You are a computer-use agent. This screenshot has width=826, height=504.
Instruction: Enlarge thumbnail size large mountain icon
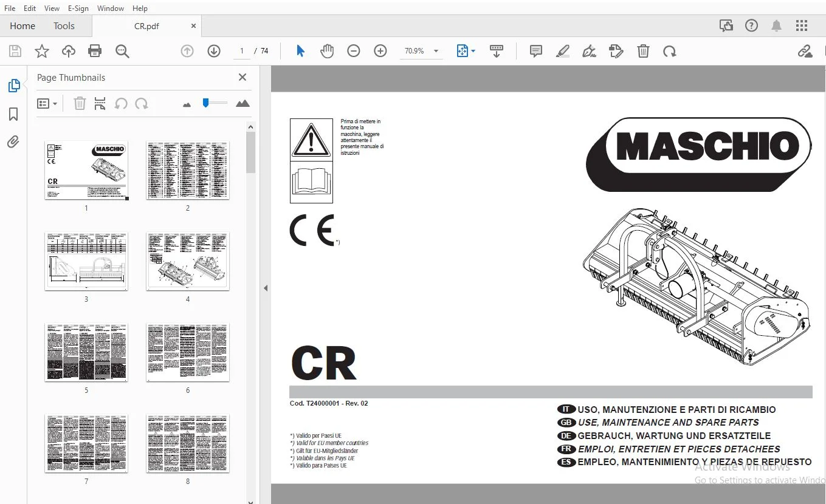click(243, 103)
